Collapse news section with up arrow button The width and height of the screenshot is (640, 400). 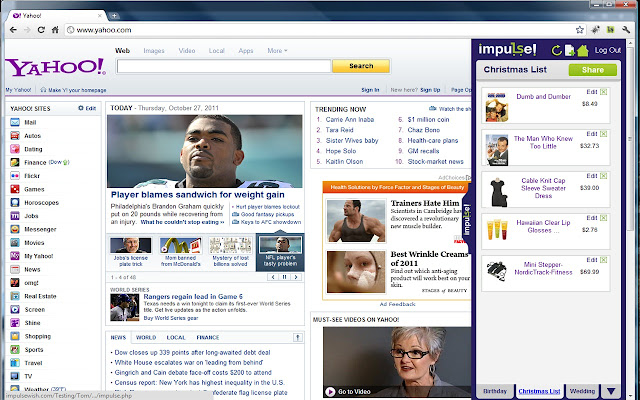point(298,337)
